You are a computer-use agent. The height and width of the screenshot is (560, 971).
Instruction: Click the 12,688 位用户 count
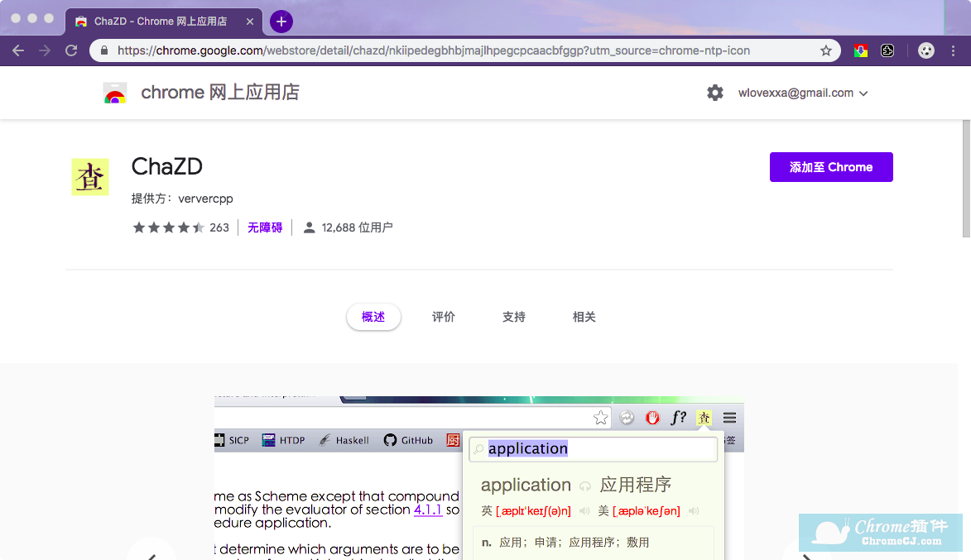[x=357, y=227]
